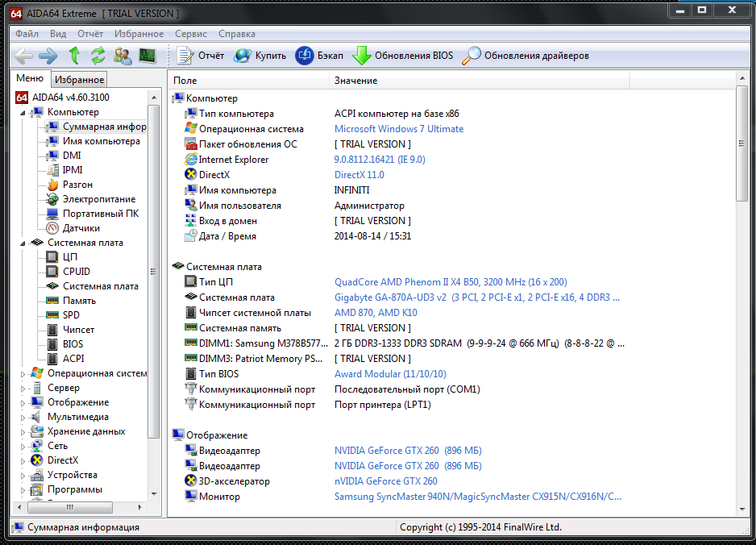Open the Вид menu
Viewport: 756px width, 545px height.
58,34
